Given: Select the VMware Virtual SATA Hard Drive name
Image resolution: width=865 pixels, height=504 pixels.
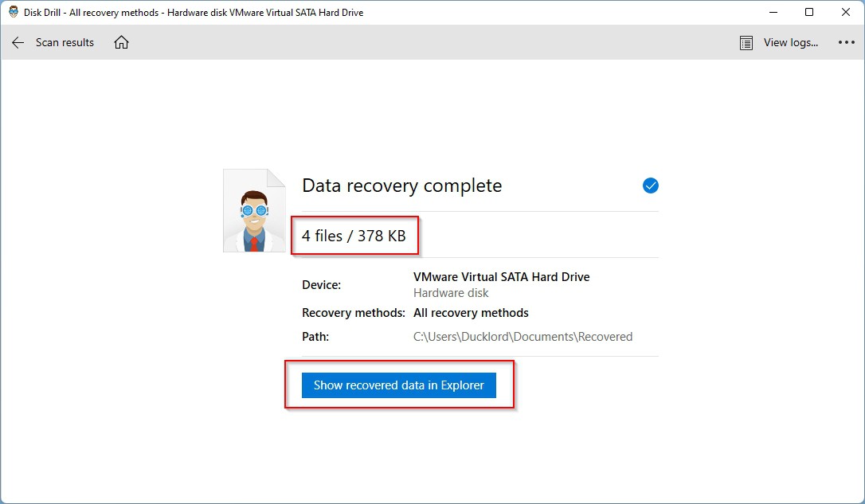Looking at the screenshot, I should coord(501,277).
